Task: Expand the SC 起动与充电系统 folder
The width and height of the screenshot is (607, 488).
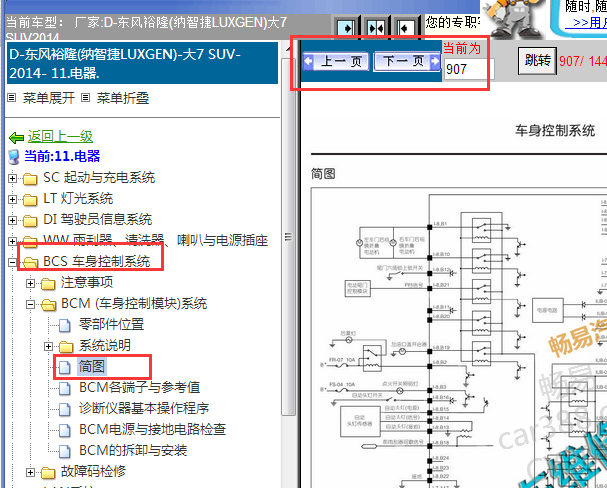Action: 12,178
